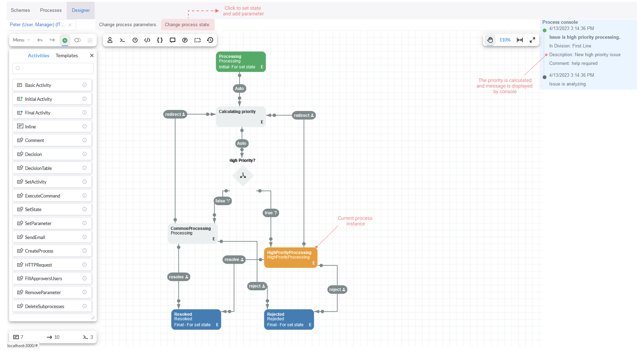Screen dimensions: 644x351
Task: Click the dashed rectangle selection icon
Action: (x=198, y=40)
